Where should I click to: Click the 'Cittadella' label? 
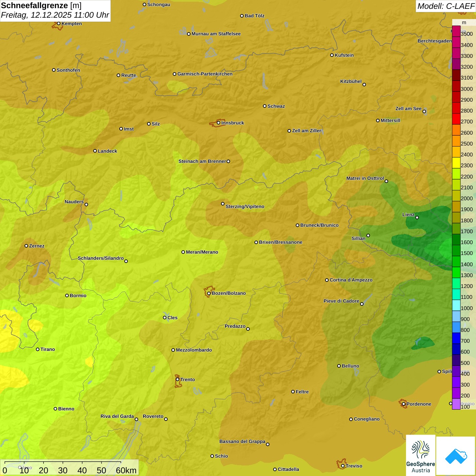(288, 469)
